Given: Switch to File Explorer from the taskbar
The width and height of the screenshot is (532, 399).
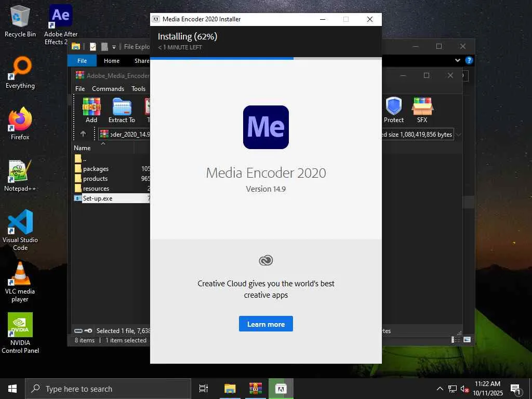Looking at the screenshot, I should coord(230,389).
